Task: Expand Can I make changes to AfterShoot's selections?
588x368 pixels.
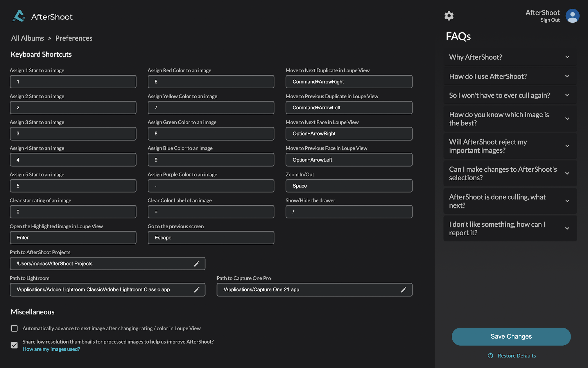Action: 510,173
